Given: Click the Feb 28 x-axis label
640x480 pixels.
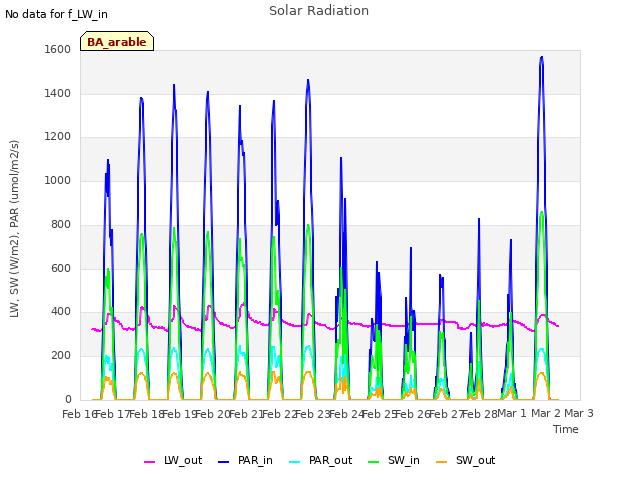Looking at the screenshot, I should click(479, 414).
